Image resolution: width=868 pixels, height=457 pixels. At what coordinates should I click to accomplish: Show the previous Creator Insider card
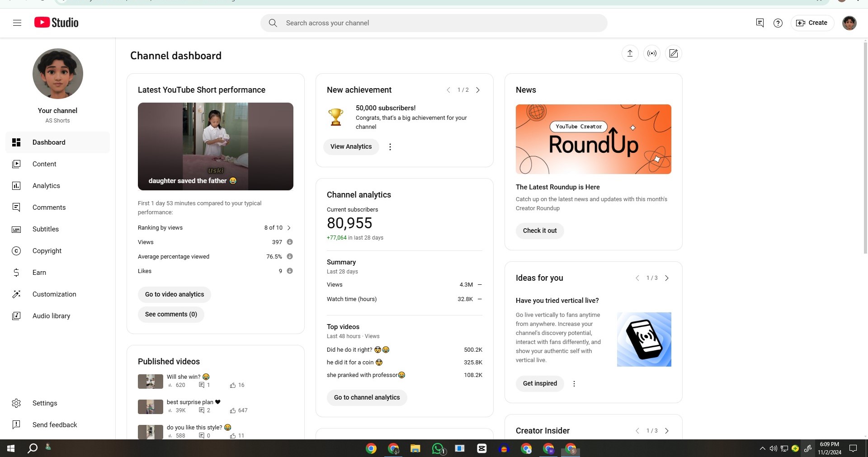coord(637,431)
